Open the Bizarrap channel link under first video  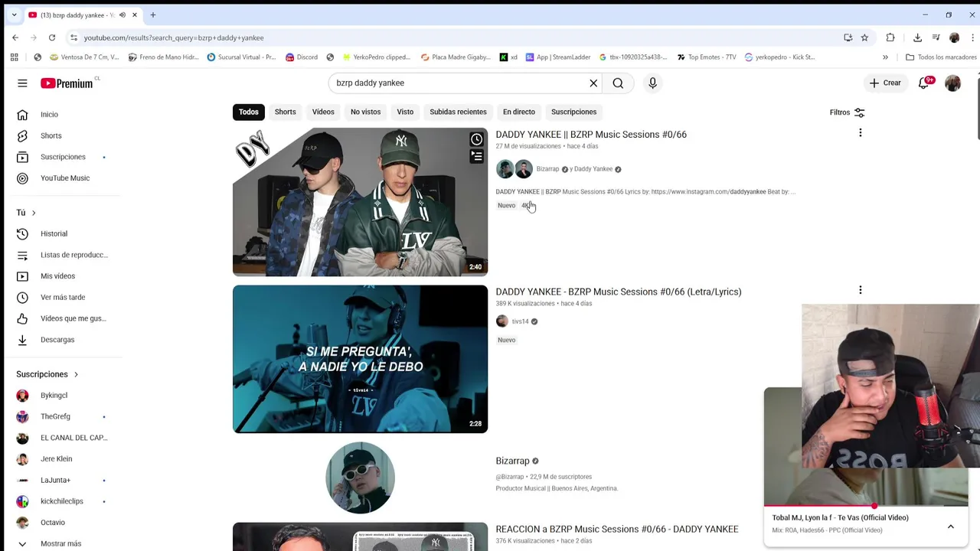[547, 169]
